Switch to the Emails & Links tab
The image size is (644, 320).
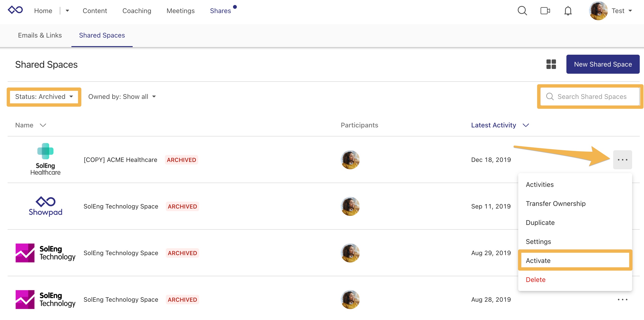[x=40, y=35]
